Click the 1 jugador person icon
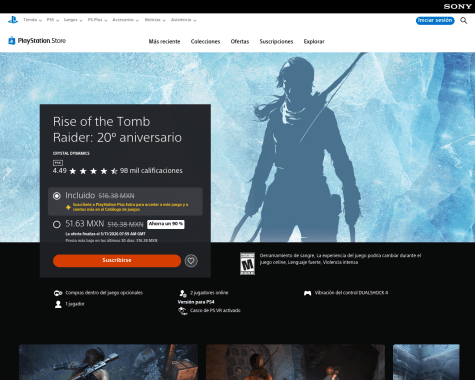The image size is (475, 380). point(58,304)
